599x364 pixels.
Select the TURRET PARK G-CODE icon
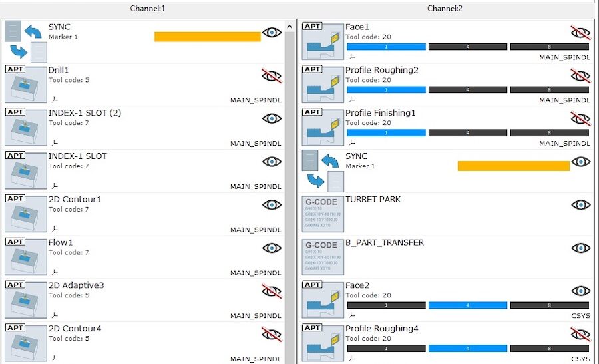coord(321,214)
